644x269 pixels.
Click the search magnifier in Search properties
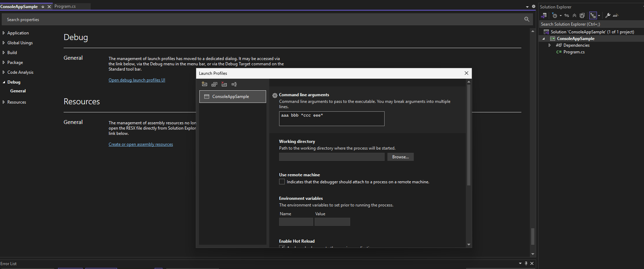(x=527, y=19)
